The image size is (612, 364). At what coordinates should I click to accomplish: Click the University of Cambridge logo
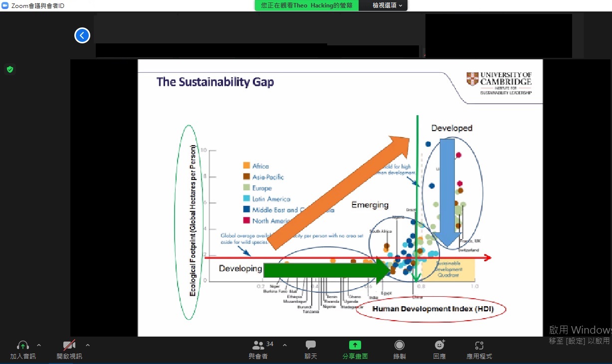tap(499, 83)
